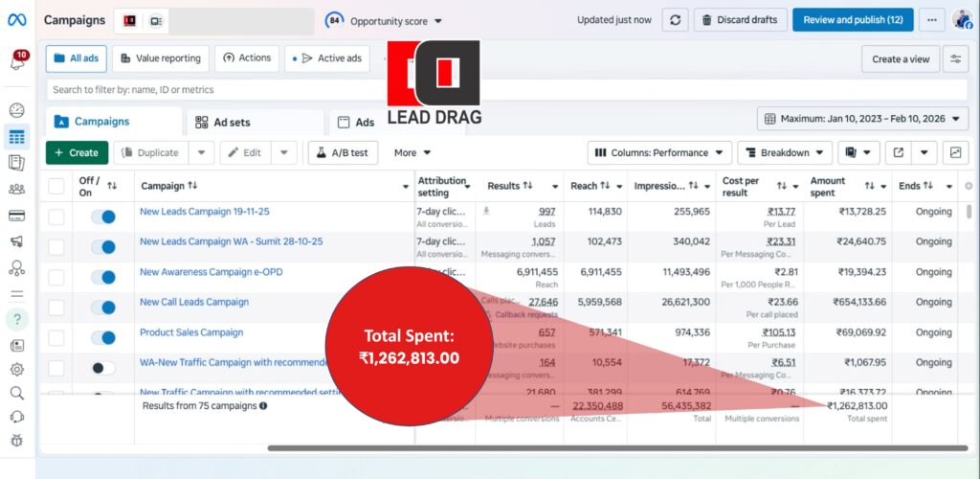Click the Meta logo icon
Screen dimensions: 980x479
coord(17,20)
